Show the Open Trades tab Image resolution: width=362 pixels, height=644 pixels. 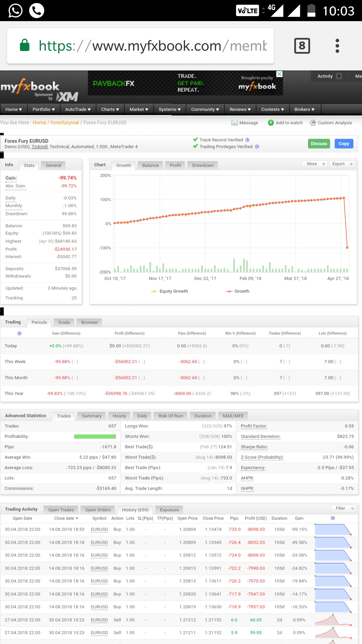(61, 510)
